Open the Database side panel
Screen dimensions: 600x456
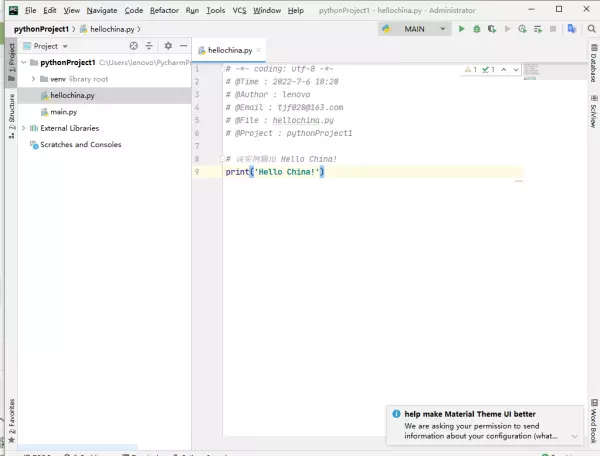tap(593, 63)
